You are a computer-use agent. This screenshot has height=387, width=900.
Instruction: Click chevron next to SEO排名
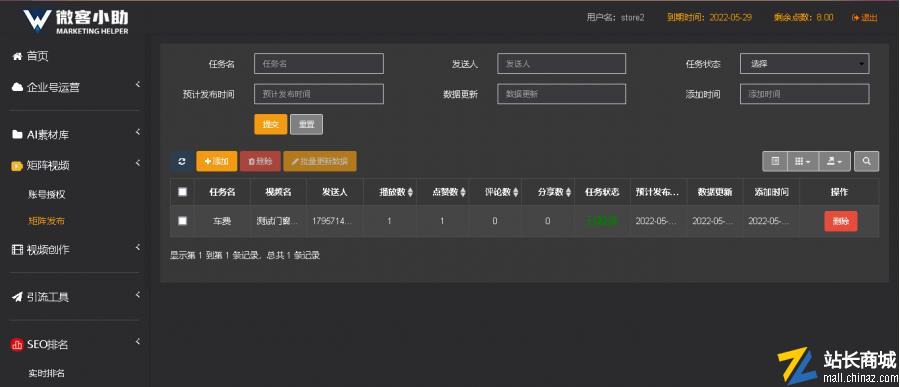(x=138, y=342)
